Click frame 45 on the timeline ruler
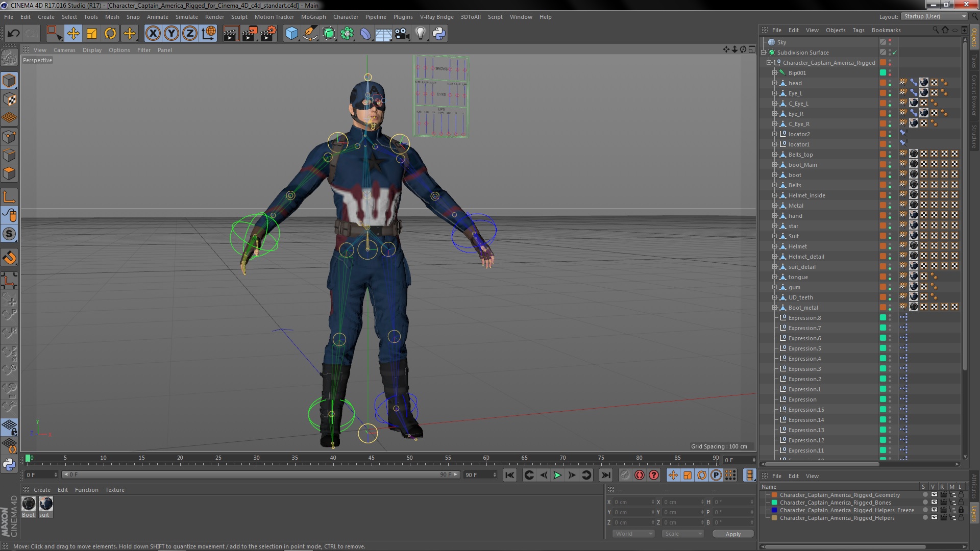The image size is (980, 551). 371,459
